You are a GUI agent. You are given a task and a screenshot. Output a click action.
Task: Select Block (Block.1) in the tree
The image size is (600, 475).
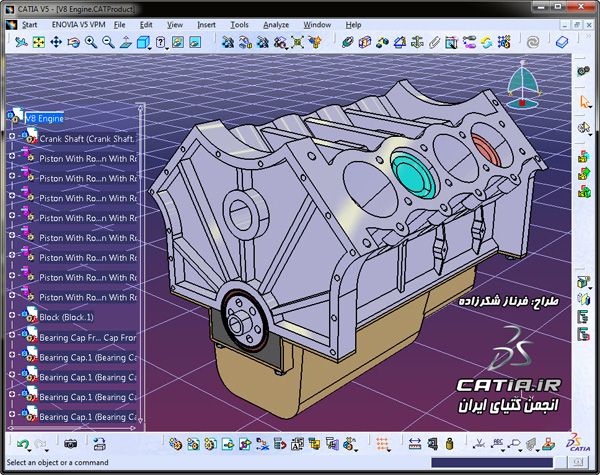click(66, 317)
